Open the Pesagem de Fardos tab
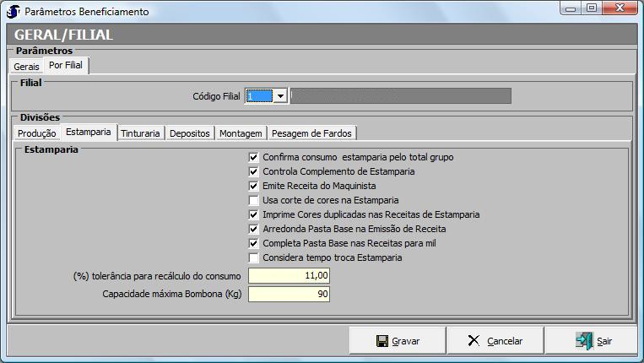The image size is (644, 363). [312, 133]
